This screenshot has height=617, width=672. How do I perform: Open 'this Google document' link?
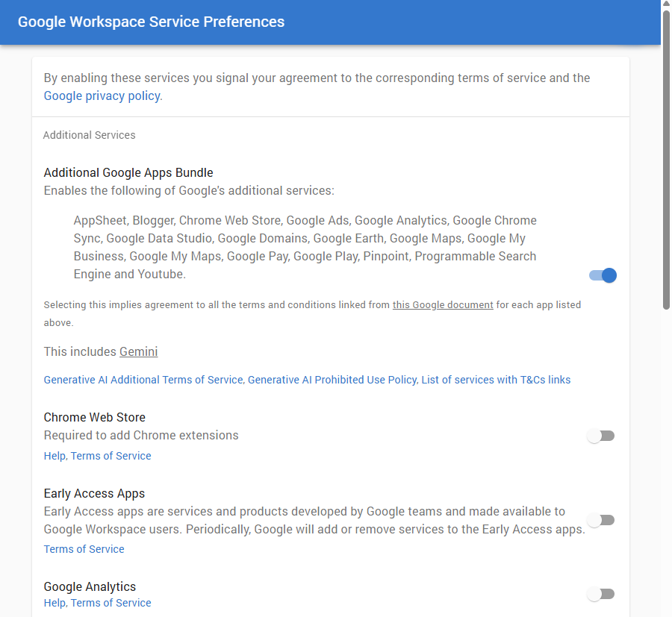[x=443, y=305]
